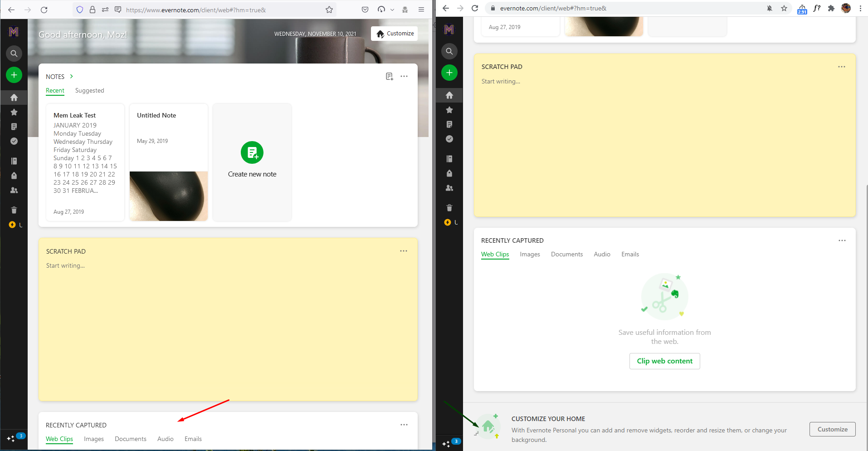868x451 pixels.
Task: Open Trash icon in the Firefox sidebar
Action: click(14, 210)
